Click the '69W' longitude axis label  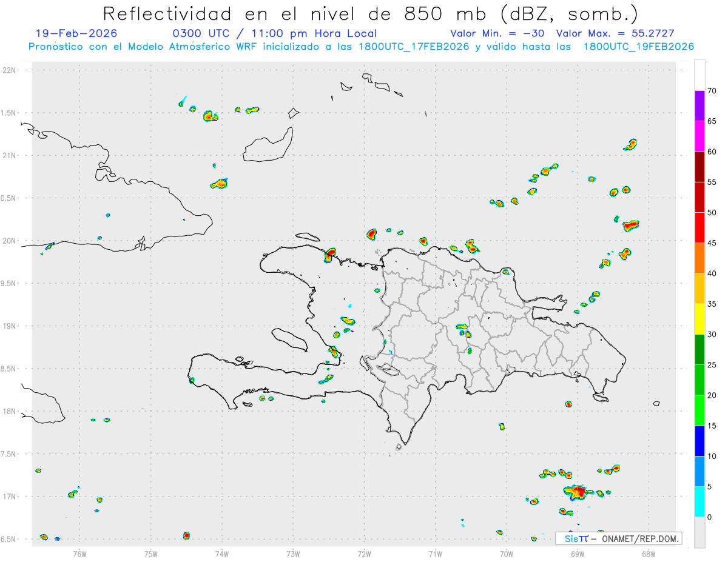577,554
